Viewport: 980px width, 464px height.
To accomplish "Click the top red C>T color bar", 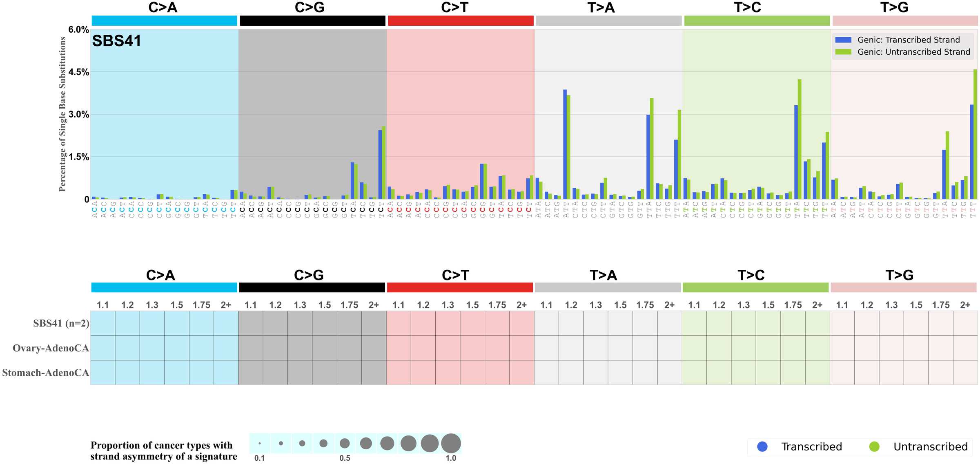I will [x=461, y=21].
